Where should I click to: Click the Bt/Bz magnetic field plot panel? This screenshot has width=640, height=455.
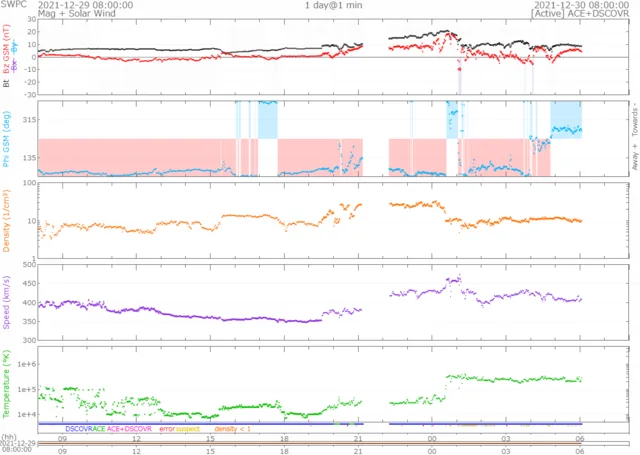tap(333, 57)
